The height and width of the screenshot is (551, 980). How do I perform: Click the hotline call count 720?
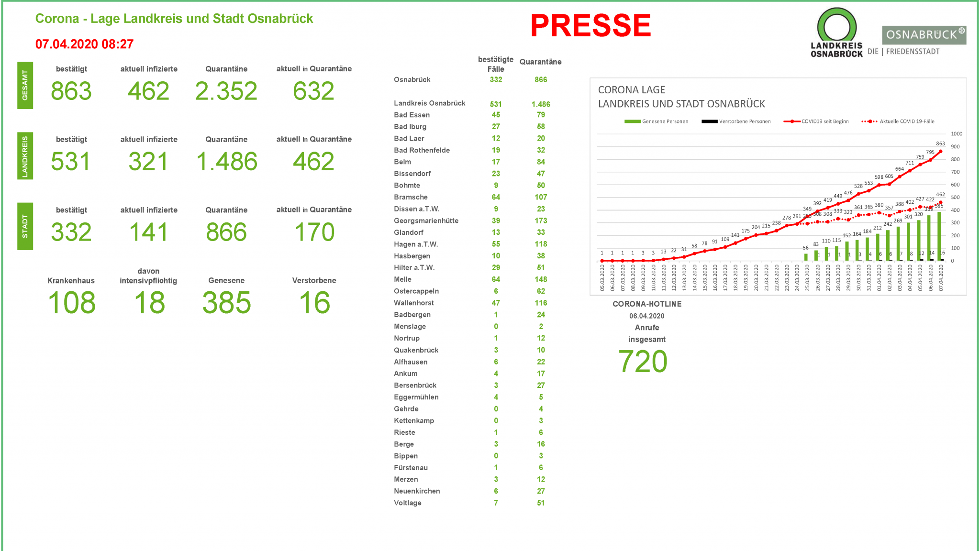pyautogui.click(x=643, y=362)
